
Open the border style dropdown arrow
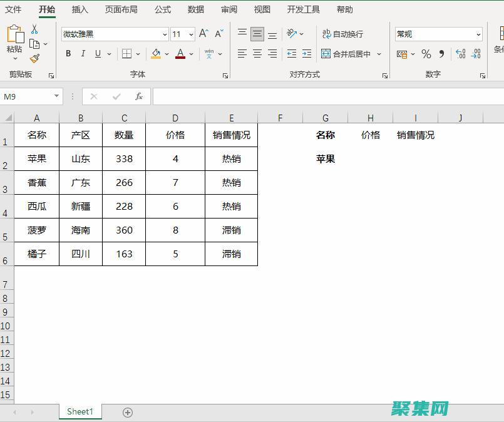click(138, 54)
